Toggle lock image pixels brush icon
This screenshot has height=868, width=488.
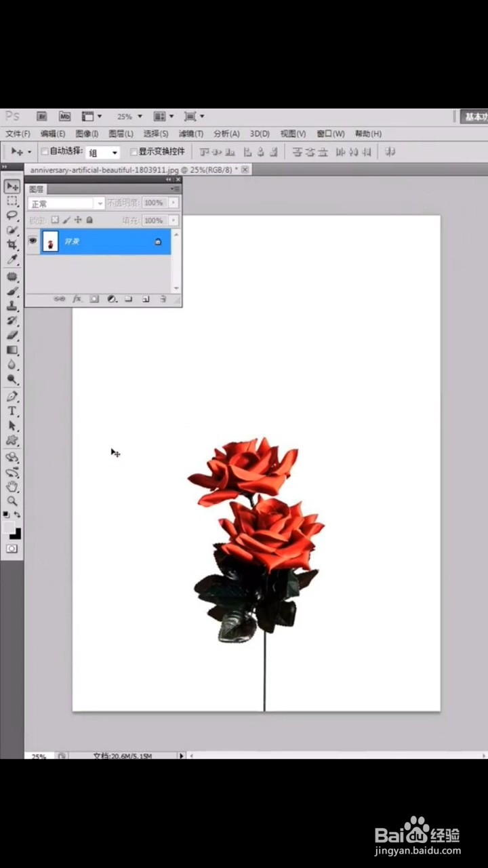click(66, 220)
